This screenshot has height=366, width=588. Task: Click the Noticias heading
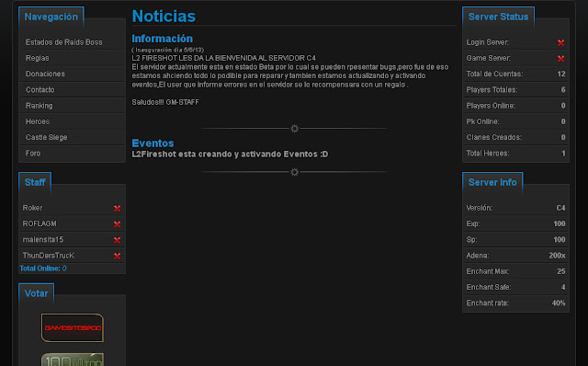pos(164,17)
